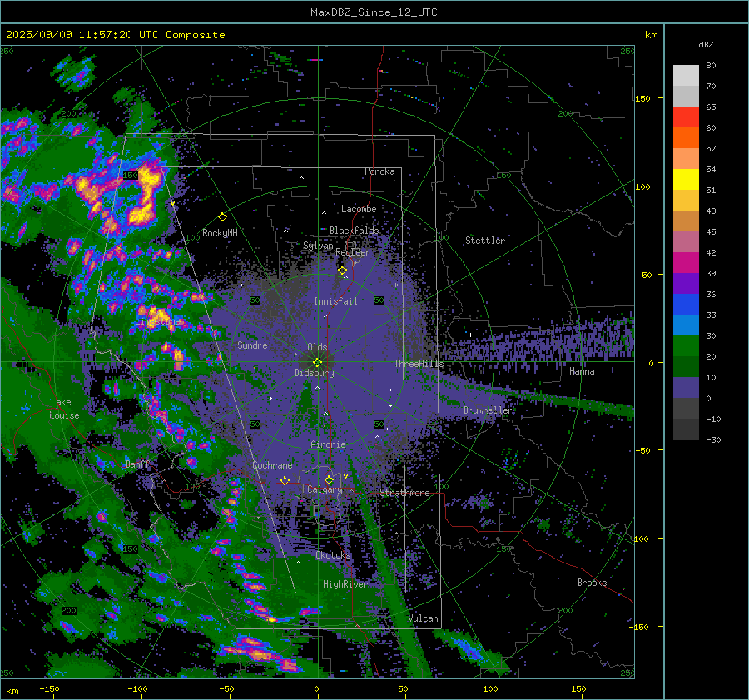Click the ThreeHills label
The image size is (749, 700).
419,364
